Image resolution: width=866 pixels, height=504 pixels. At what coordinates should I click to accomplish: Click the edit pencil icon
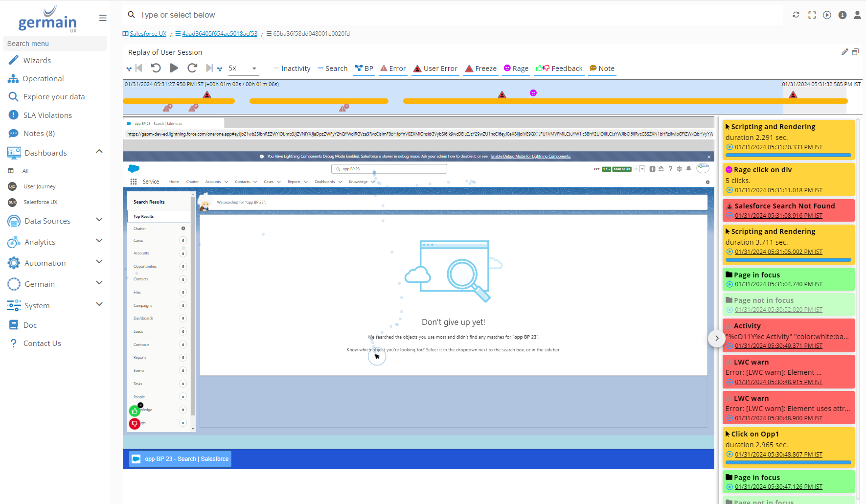point(844,52)
